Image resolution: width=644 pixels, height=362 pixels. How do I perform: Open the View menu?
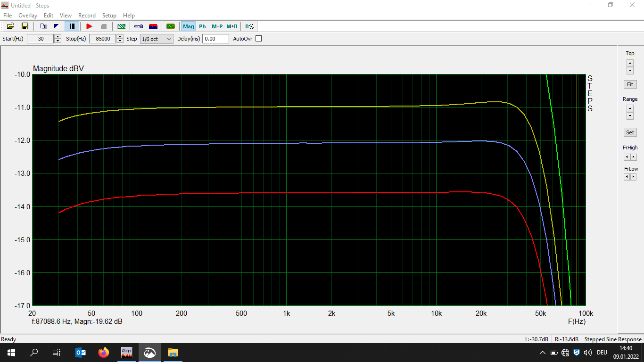(66, 16)
